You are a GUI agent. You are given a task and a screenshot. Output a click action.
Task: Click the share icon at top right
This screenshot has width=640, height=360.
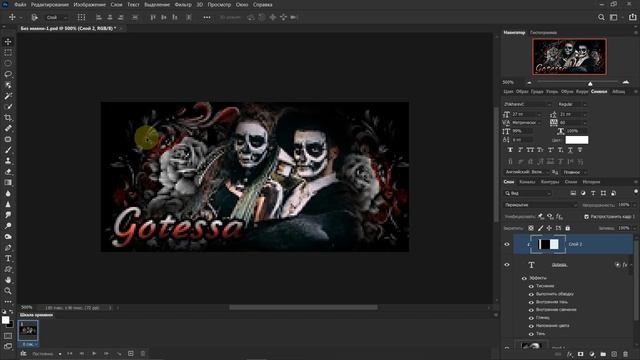(x=632, y=17)
